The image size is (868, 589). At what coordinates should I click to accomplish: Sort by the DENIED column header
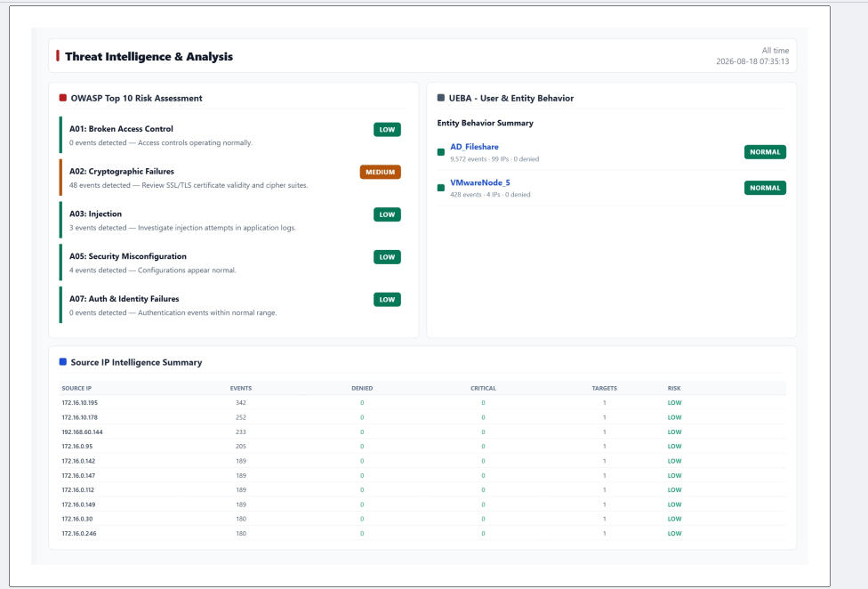[362, 388]
